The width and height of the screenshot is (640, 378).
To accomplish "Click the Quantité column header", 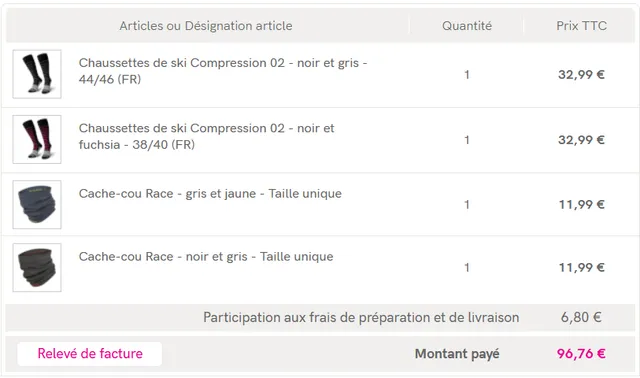I will click(467, 26).
